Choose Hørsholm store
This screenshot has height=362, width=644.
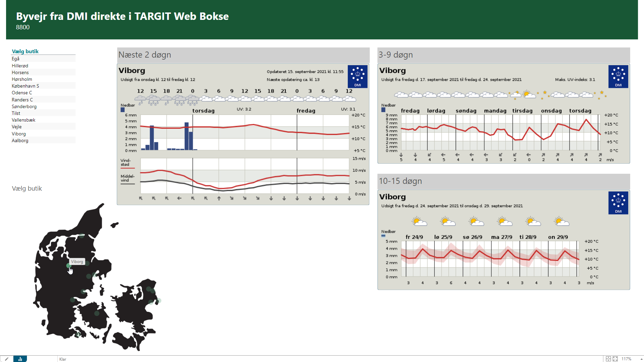pyautogui.click(x=22, y=79)
